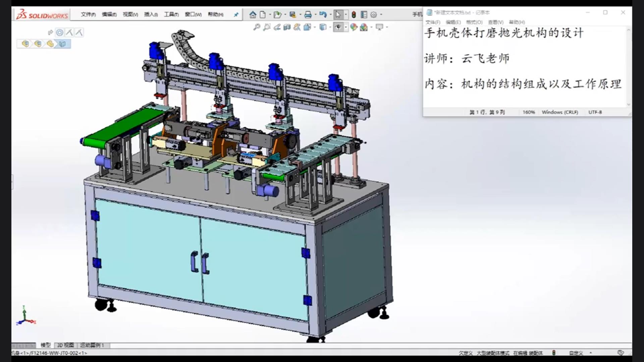Toggle Hide/Show Items eye icon
The image size is (644, 362).
point(338,27)
